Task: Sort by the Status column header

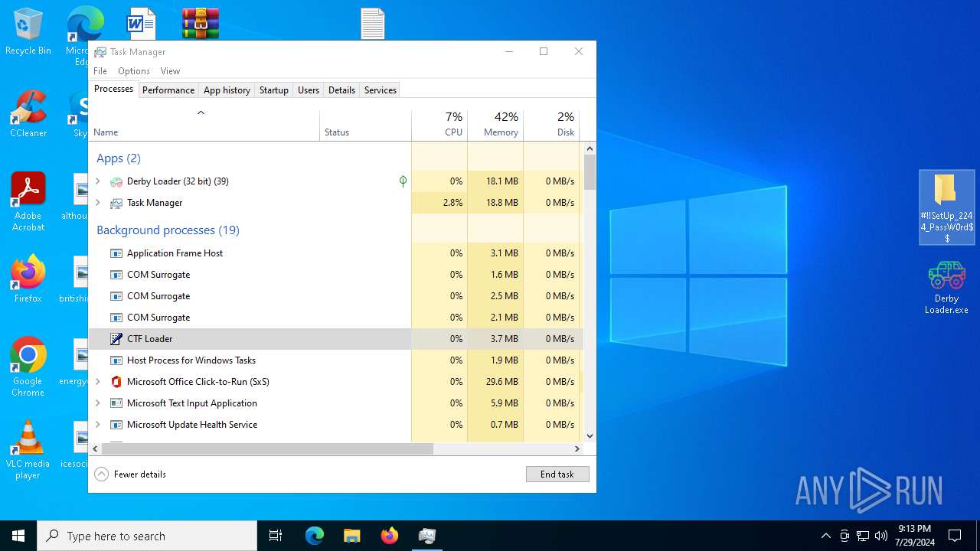Action: pos(365,126)
